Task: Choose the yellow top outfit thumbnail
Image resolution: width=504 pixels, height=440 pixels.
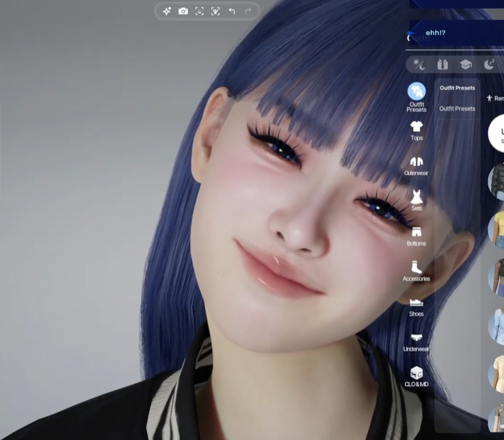Action: (496, 230)
